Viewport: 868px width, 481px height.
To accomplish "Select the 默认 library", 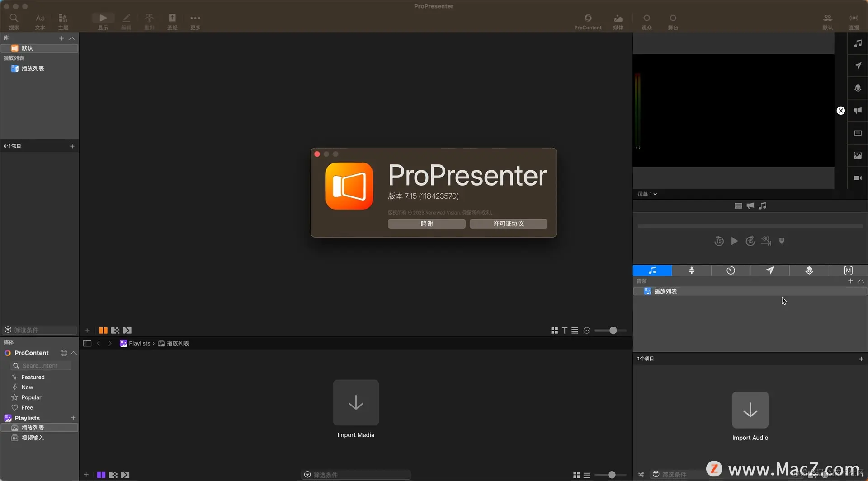I will click(39, 48).
